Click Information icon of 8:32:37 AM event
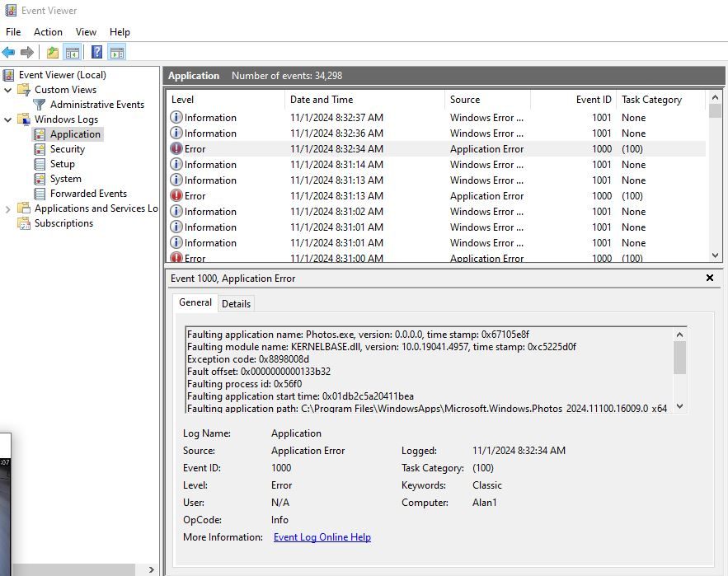This screenshot has width=728, height=576. (176, 118)
